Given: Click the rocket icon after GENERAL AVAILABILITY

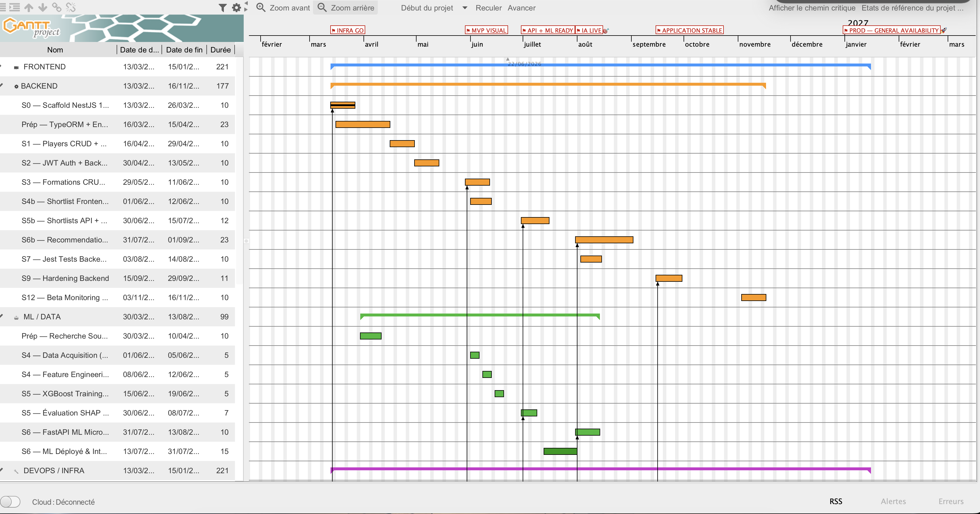Looking at the screenshot, I should pos(944,30).
